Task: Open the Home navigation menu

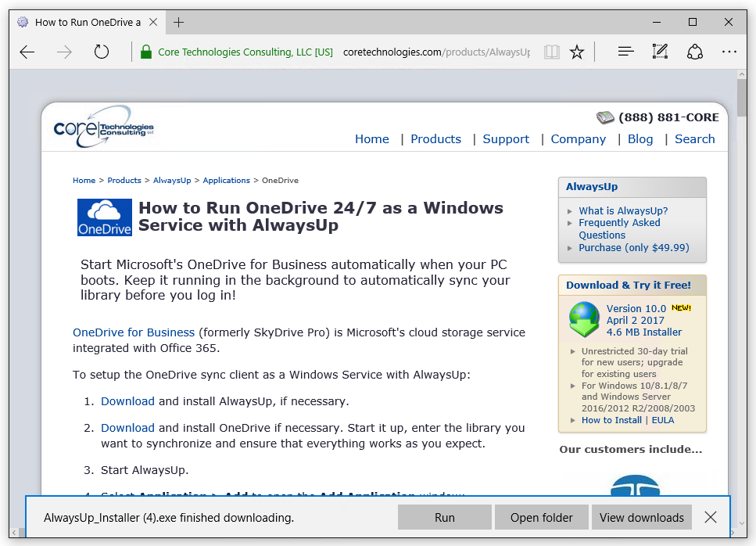Action: [371, 139]
